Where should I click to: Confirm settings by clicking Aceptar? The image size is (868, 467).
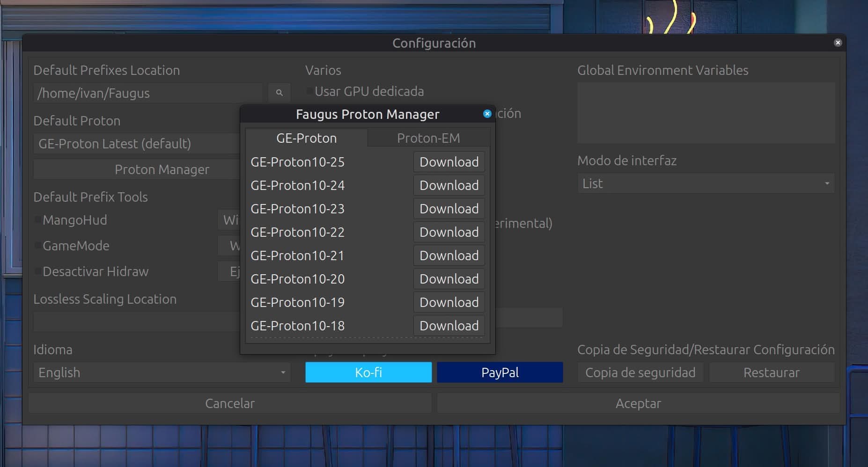639,403
